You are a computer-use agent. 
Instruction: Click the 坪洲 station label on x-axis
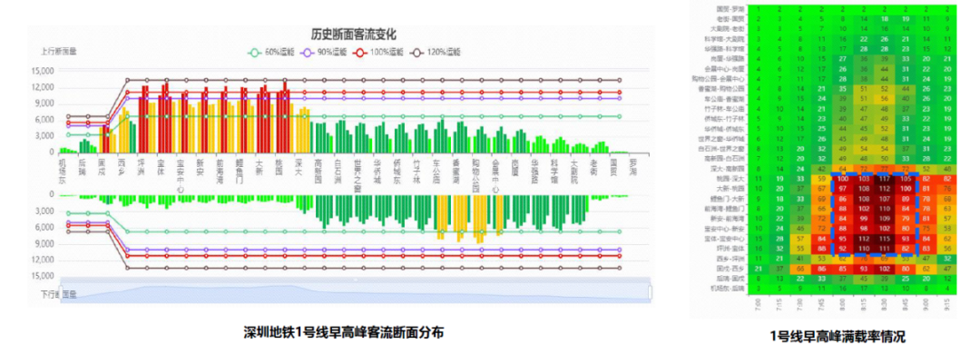[x=142, y=166]
